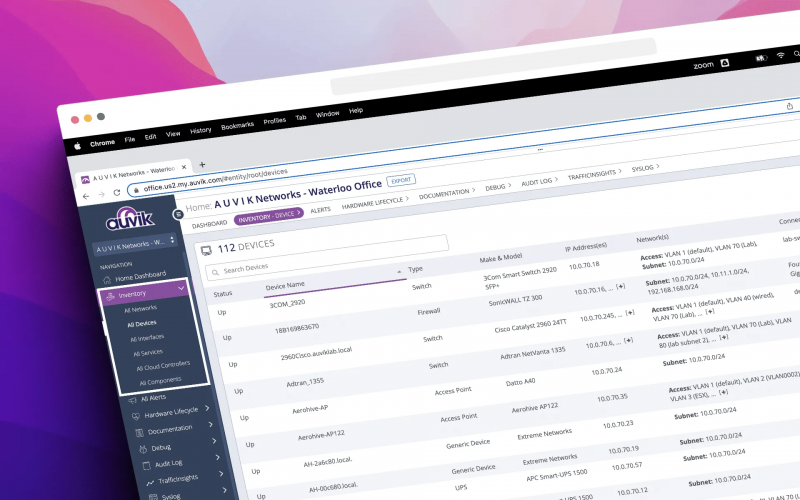Click the EXPORT button
Image resolution: width=800 pixels, height=500 pixels.
(x=401, y=180)
